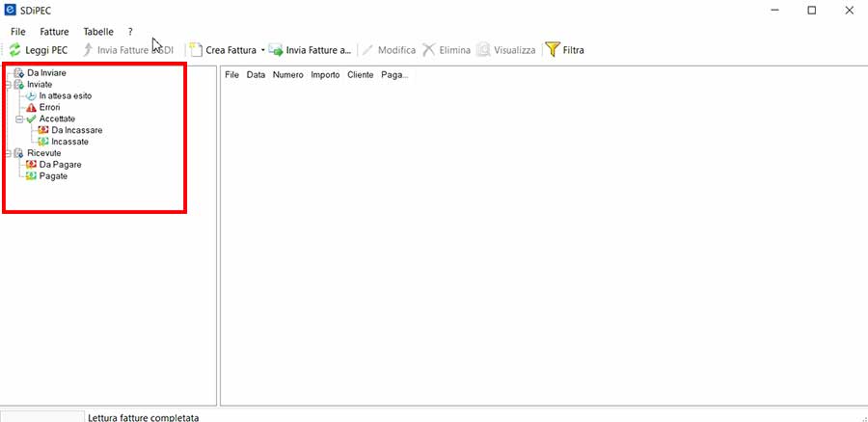The image size is (868, 422).
Task: Open the Fatture menu
Action: [x=54, y=32]
